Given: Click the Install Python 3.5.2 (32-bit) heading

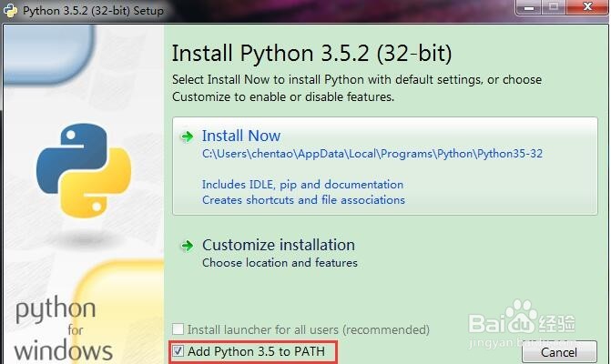Looking at the screenshot, I should click(x=311, y=51).
